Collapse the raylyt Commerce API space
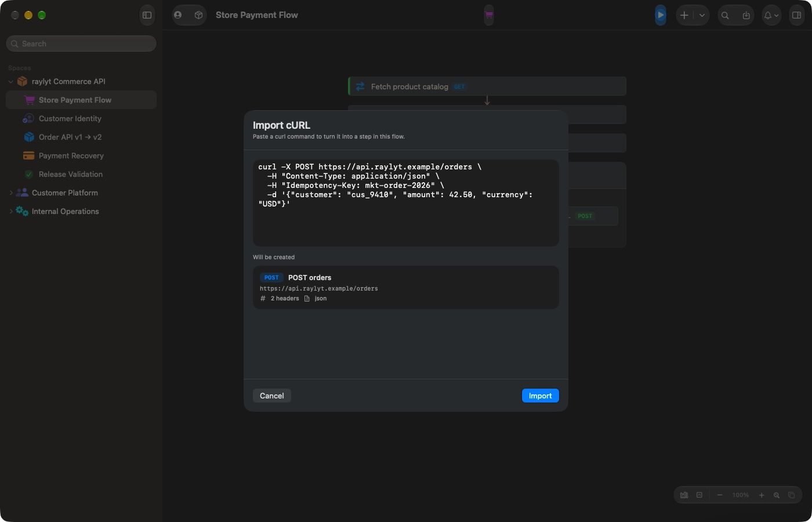Viewport: 812px width, 522px height. [x=11, y=82]
